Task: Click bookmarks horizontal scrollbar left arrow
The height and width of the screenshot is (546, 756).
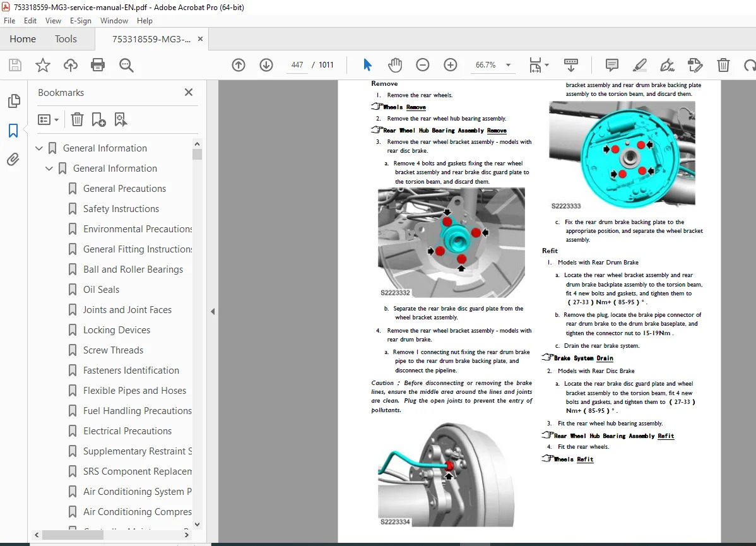Action: pyautogui.click(x=37, y=535)
